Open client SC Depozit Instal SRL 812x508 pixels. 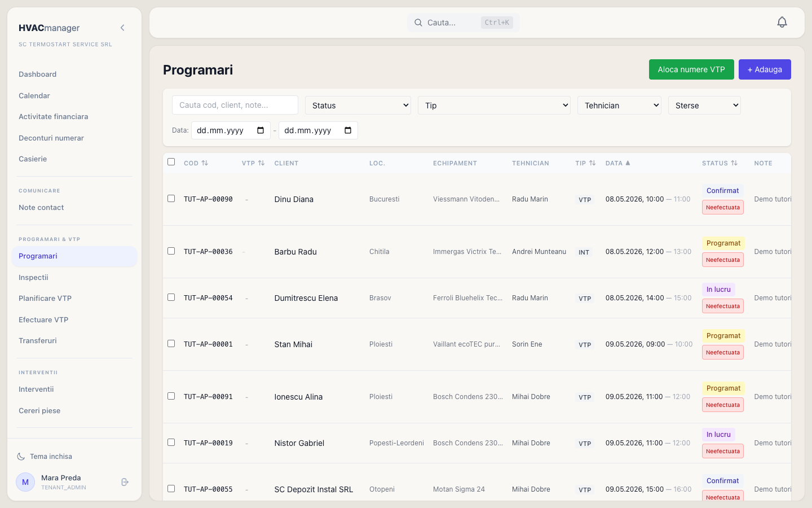(x=314, y=489)
